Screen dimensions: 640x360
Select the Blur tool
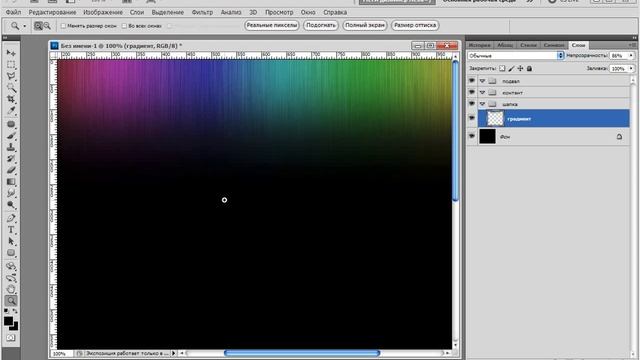click(11, 193)
